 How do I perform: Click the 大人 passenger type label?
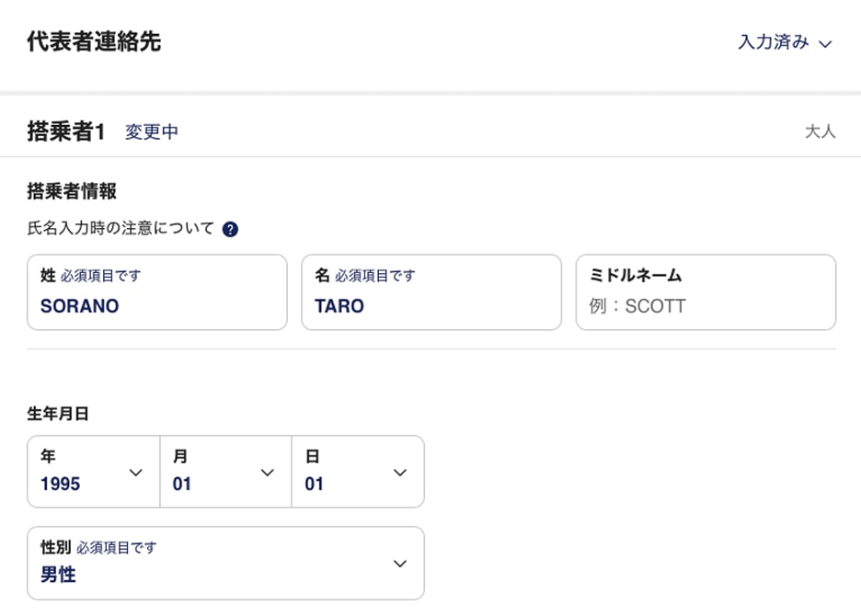click(821, 131)
